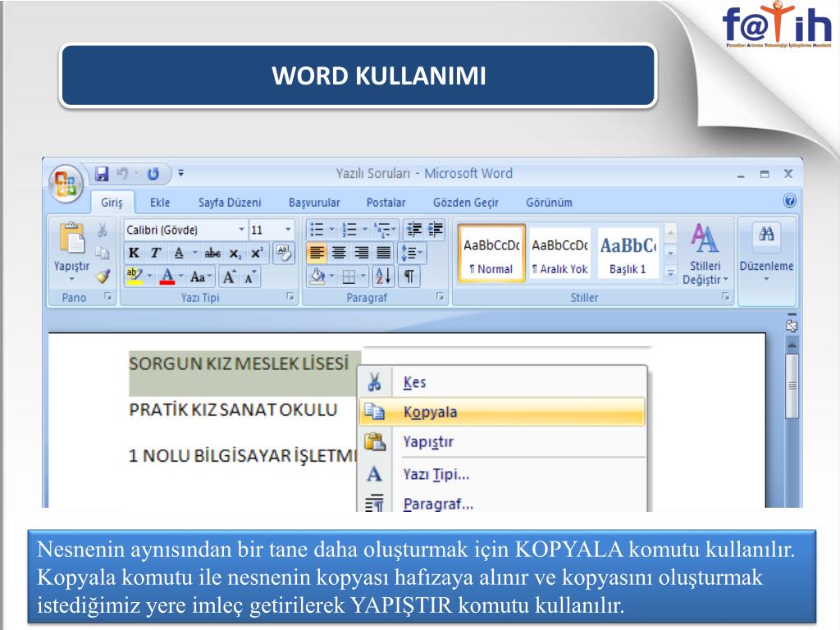Open the Düzenleme button
Viewport: 840px width, 630px height.
(x=766, y=251)
